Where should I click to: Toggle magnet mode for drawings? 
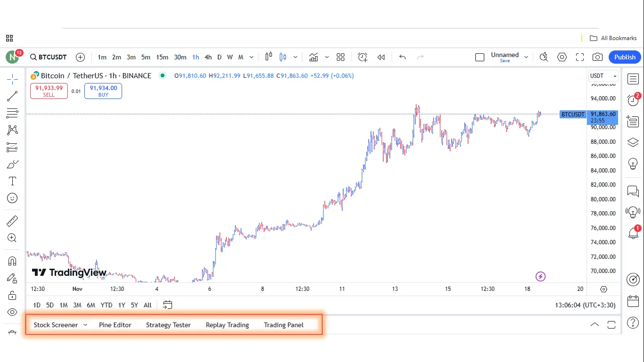click(12, 261)
